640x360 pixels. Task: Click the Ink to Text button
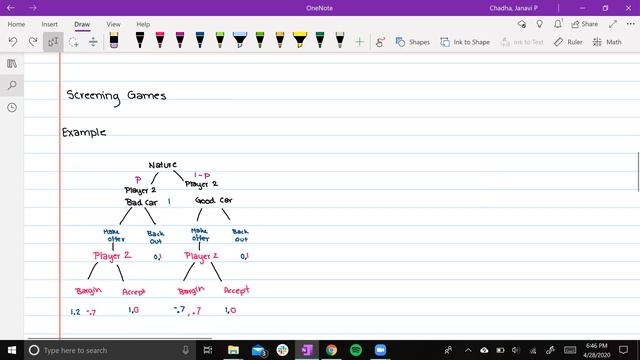[x=522, y=42]
